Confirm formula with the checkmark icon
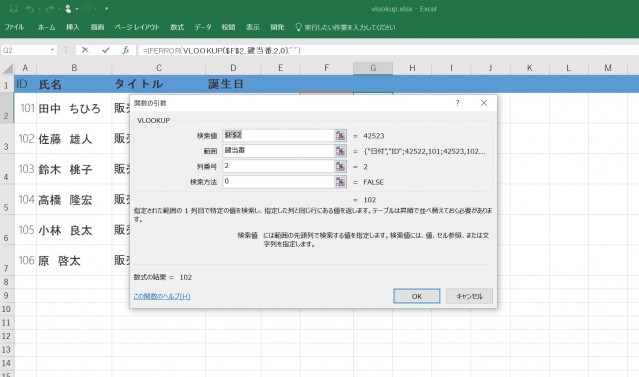 tap(106, 50)
